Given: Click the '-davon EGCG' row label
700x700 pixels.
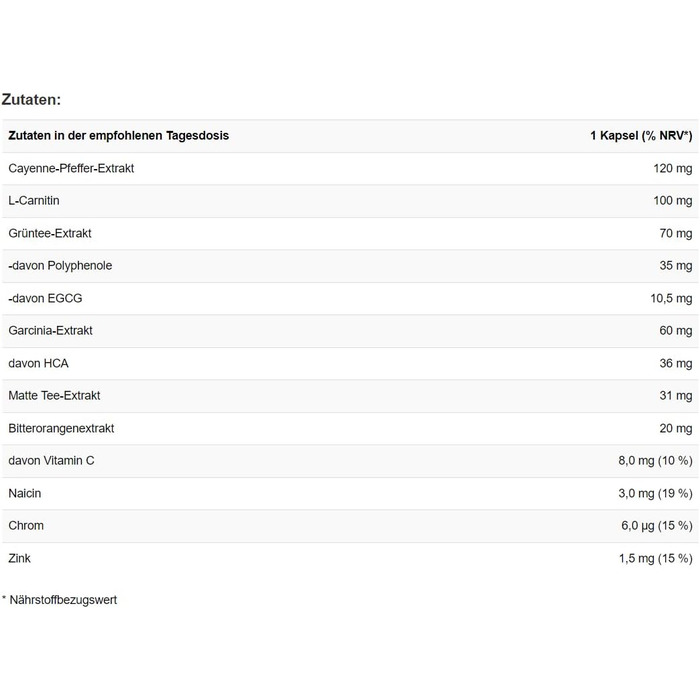Looking at the screenshot, I should (x=42, y=298).
